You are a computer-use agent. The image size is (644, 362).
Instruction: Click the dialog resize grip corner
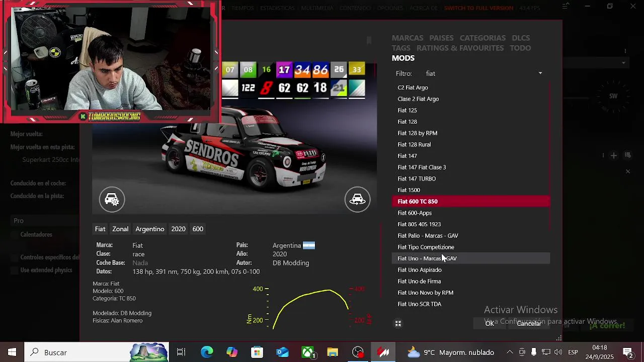559,338
